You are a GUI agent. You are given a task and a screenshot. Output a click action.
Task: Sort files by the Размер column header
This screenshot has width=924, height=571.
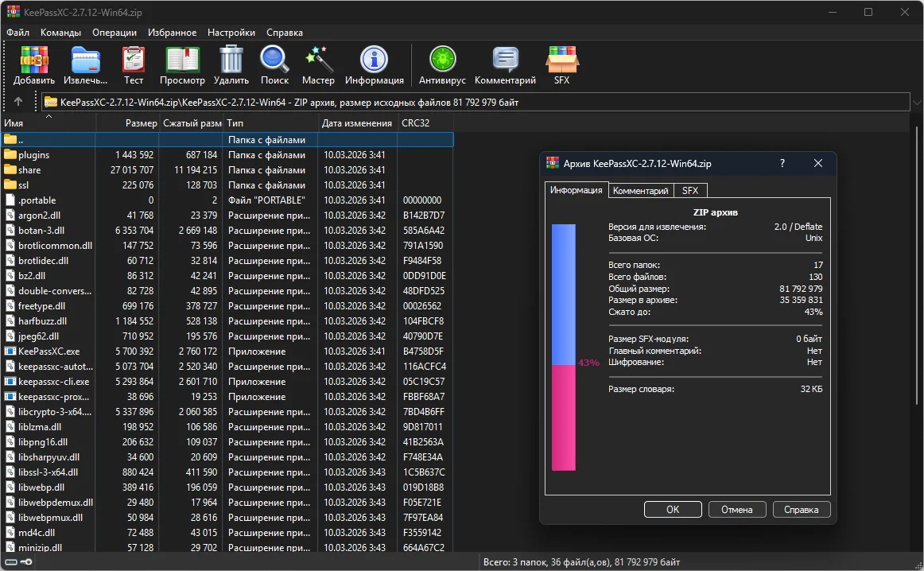(x=141, y=123)
